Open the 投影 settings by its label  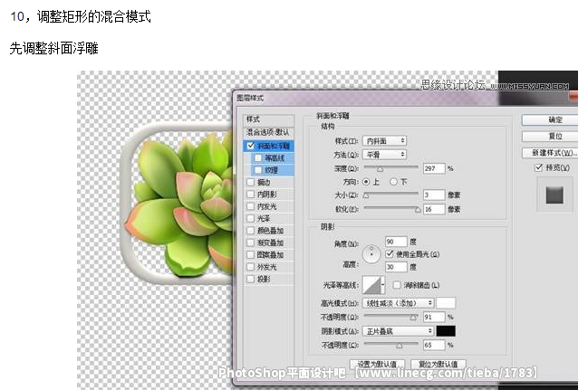coord(264,279)
